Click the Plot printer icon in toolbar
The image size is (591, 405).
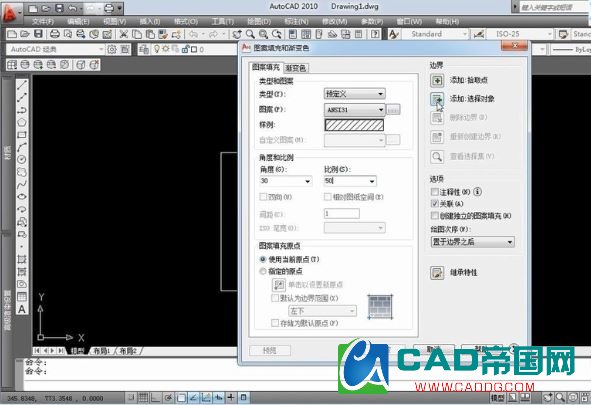(55, 34)
